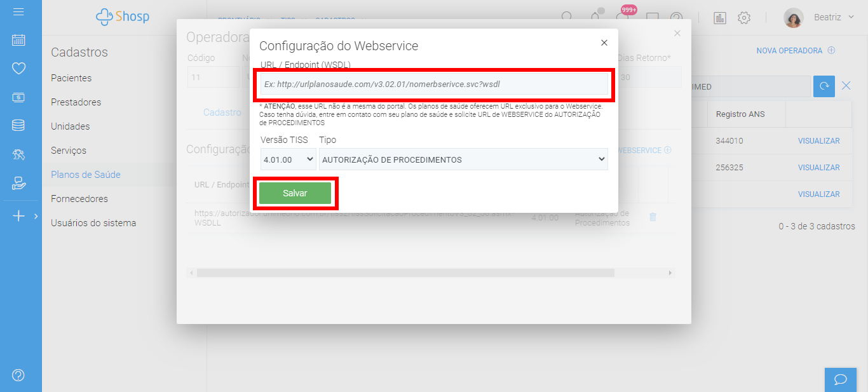Open the Versão TISS dropdown
Viewport: 868px width, 392px height.
[x=288, y=159]
